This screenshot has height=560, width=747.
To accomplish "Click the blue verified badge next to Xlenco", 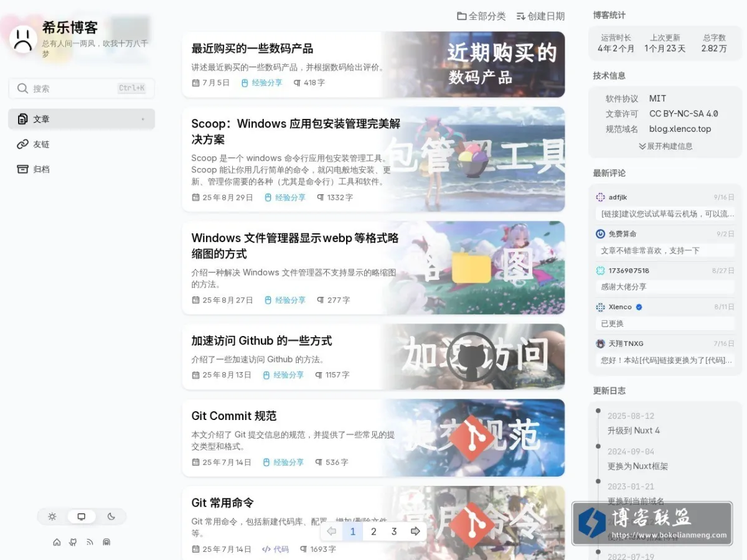I will coord(639,307).
